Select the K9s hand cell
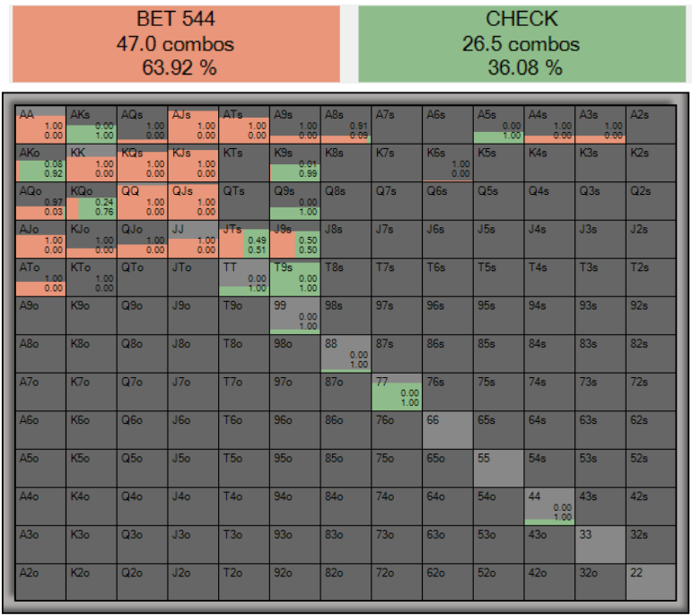 (x=295, y=163)
